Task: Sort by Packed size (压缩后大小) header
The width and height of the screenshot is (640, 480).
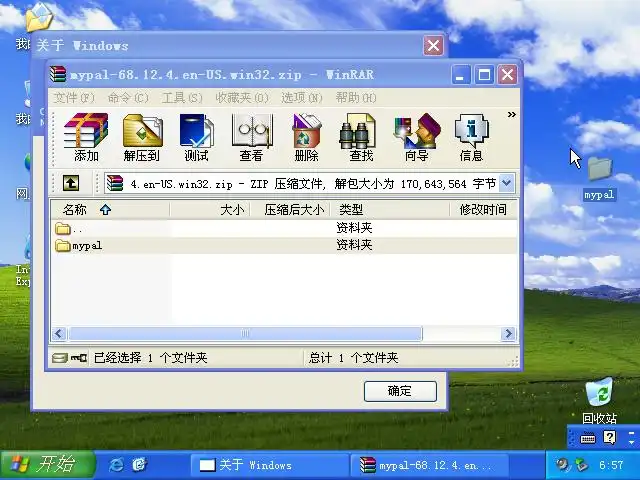Action: 290,210
